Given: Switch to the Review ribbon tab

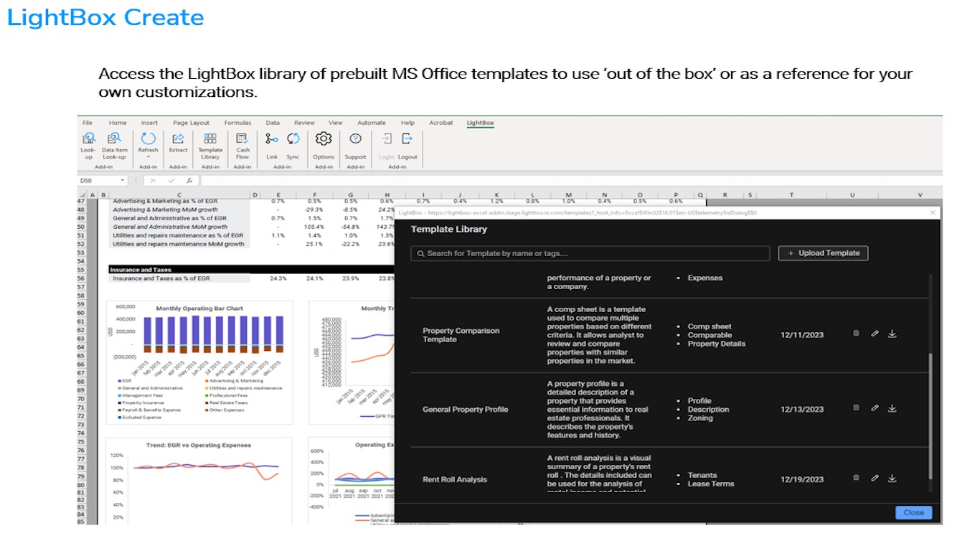Looking at the screenshot, I should [x=304, y=123].
